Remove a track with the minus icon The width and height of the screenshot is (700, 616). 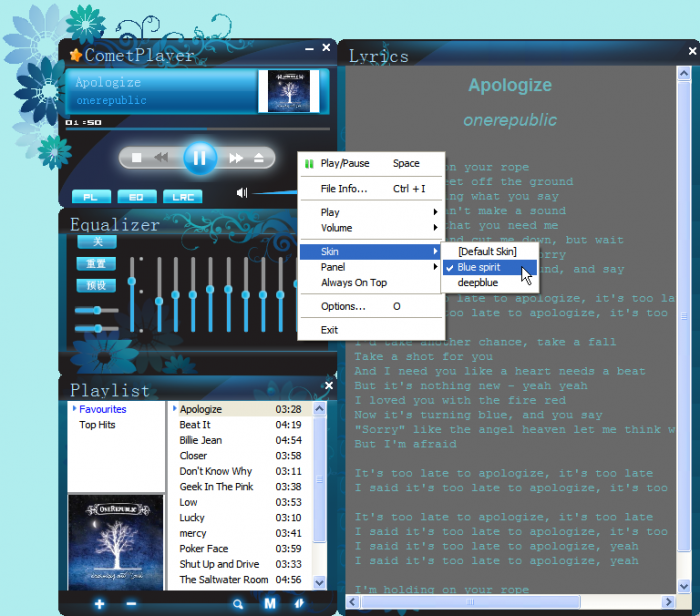click(131, 604)
